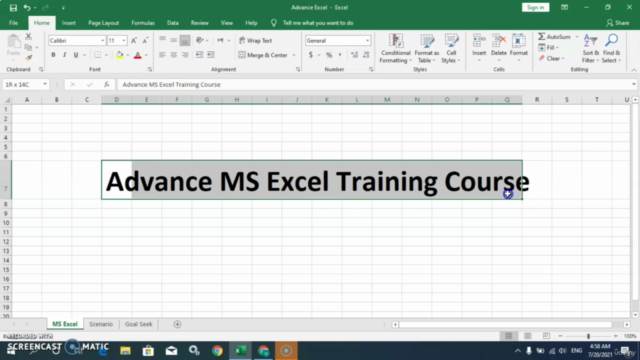
Task: Expand the AutoSum dropdown arrow
Action: point(577,37)
